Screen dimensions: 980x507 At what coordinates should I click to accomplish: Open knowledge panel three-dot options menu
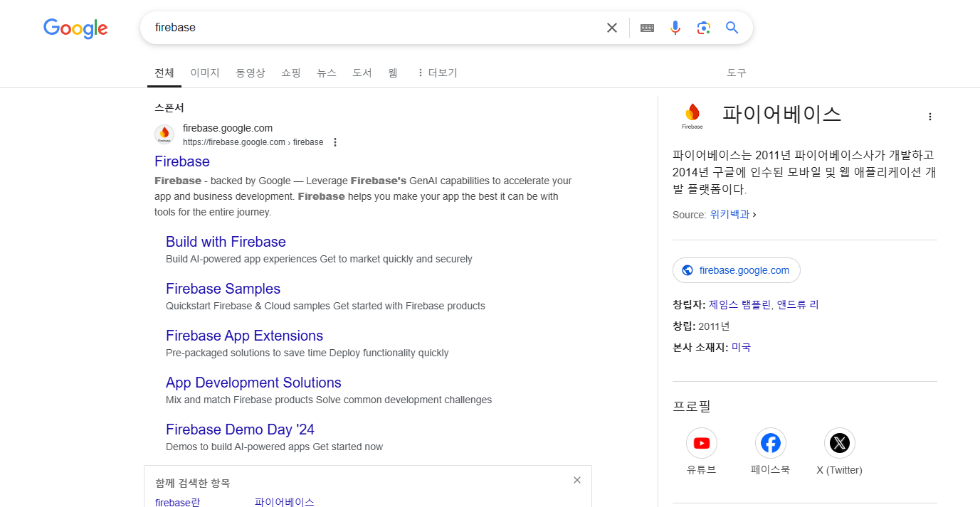[x=929, y=117]
